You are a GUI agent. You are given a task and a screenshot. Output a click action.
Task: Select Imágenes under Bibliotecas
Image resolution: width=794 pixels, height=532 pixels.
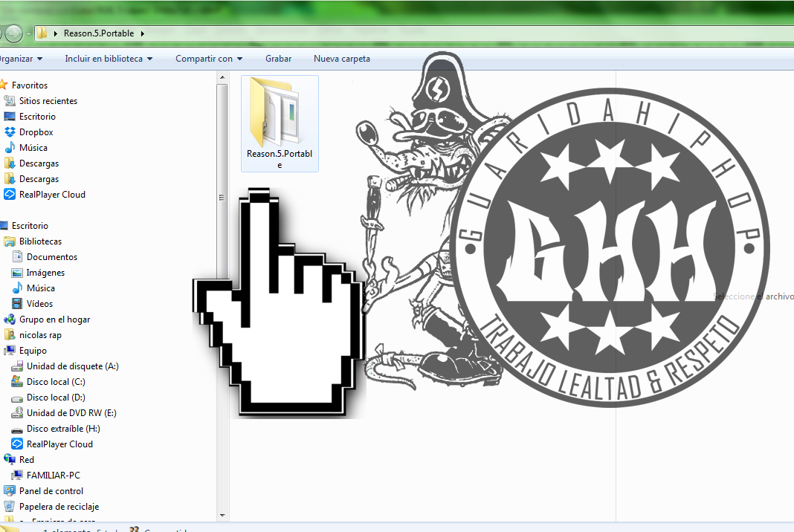click(45, 273)
